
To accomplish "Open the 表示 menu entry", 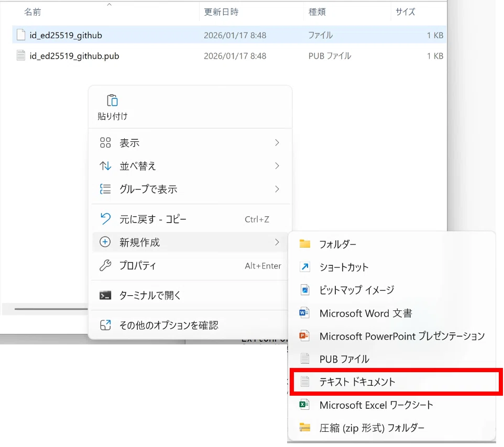I will [x=191, y=142].
